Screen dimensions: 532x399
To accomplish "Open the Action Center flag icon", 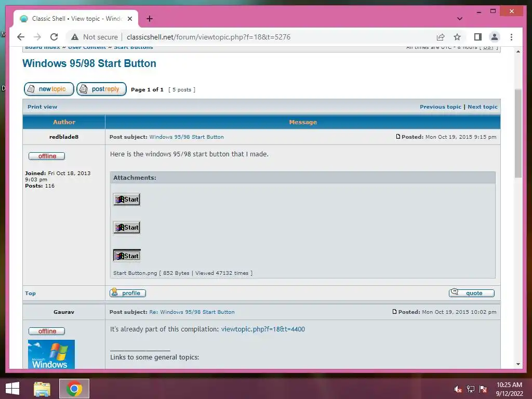I will [x=483, y=389].
